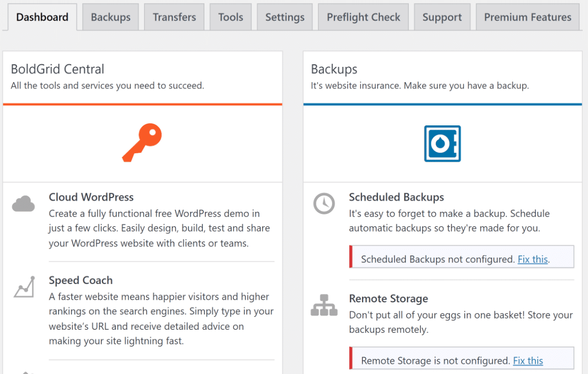Click 'Scheduled Backups not configured' notice text

[x=438, y=259]
